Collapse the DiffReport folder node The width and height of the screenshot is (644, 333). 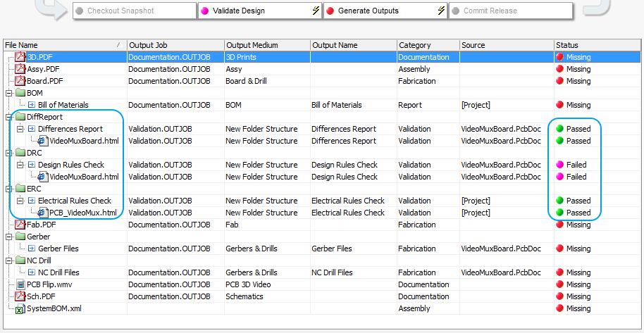8,117
